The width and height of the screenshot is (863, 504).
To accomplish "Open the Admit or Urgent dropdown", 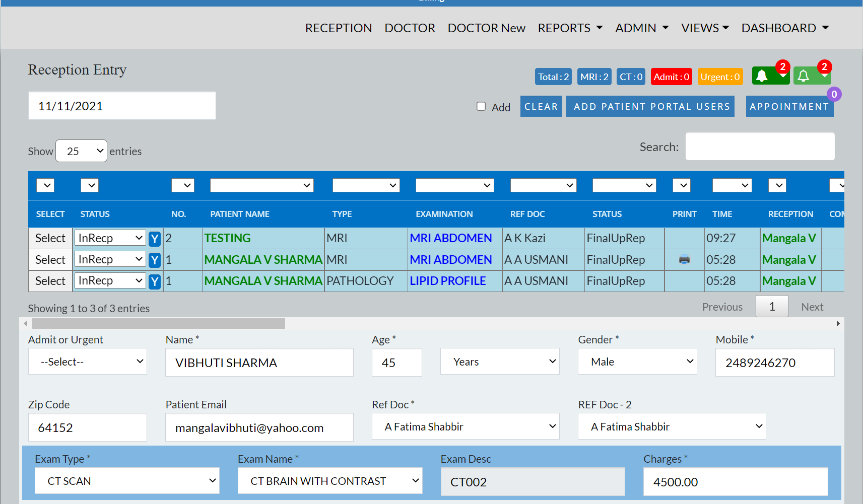I will pyautogui.click(x=88, y=362).
